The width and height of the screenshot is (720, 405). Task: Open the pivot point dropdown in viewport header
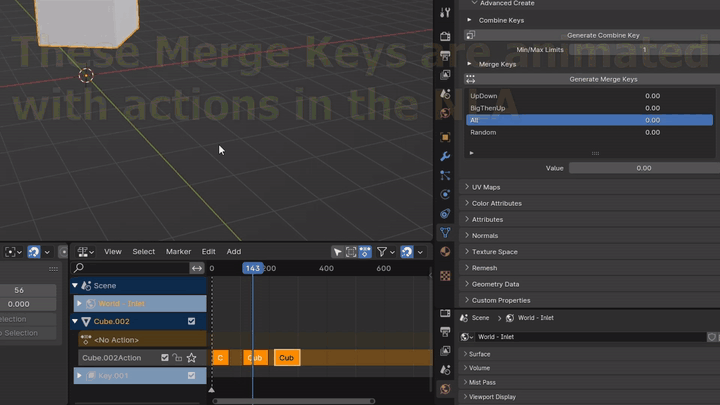click(13, 252)
